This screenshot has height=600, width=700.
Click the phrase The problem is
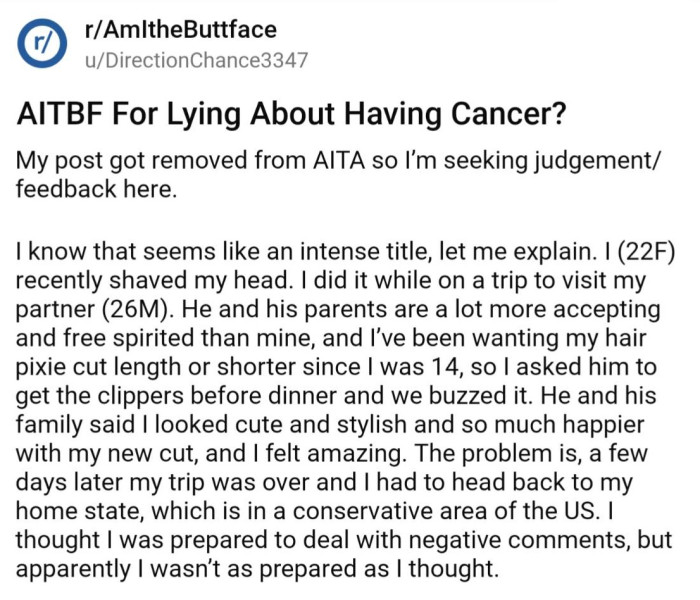pyautogui.click(x=499, y=454)
